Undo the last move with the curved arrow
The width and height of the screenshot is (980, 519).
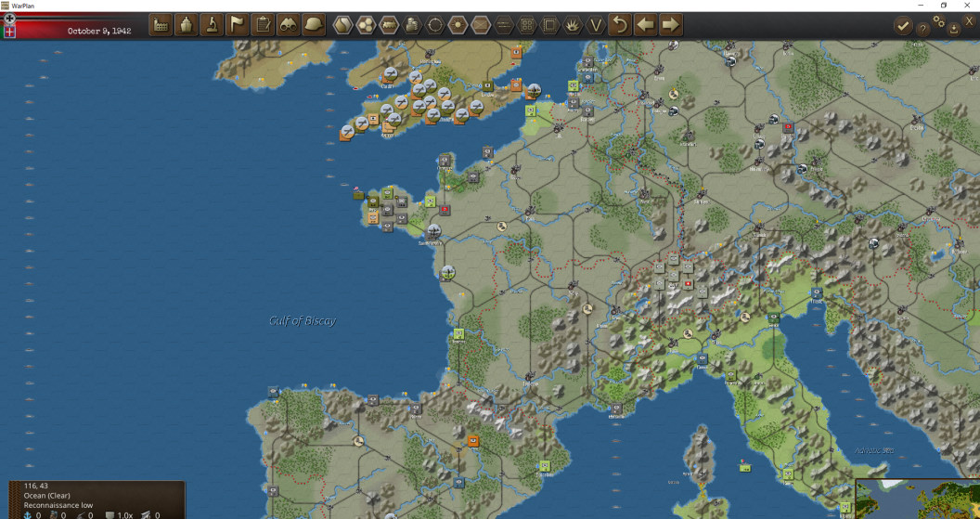tap(620, 25)
